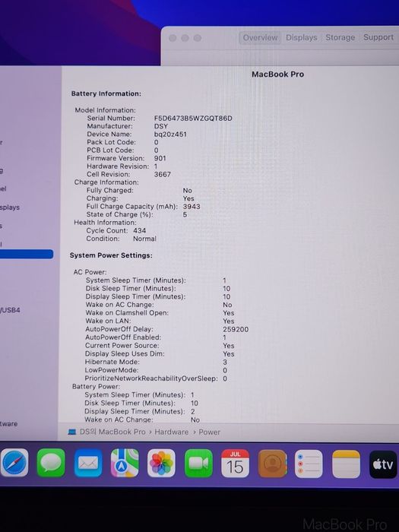
Task: Click the State of Charge label
Action: point(119,214)
